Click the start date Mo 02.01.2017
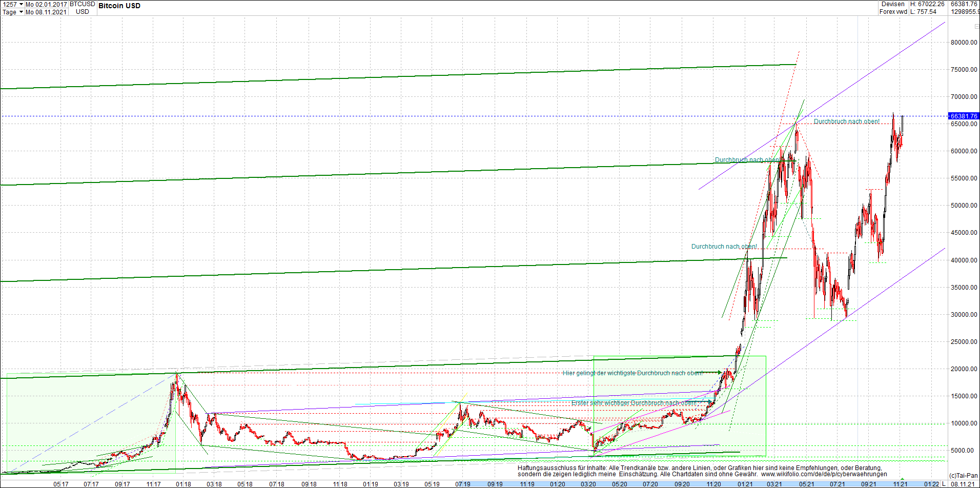 click(47, 4)
